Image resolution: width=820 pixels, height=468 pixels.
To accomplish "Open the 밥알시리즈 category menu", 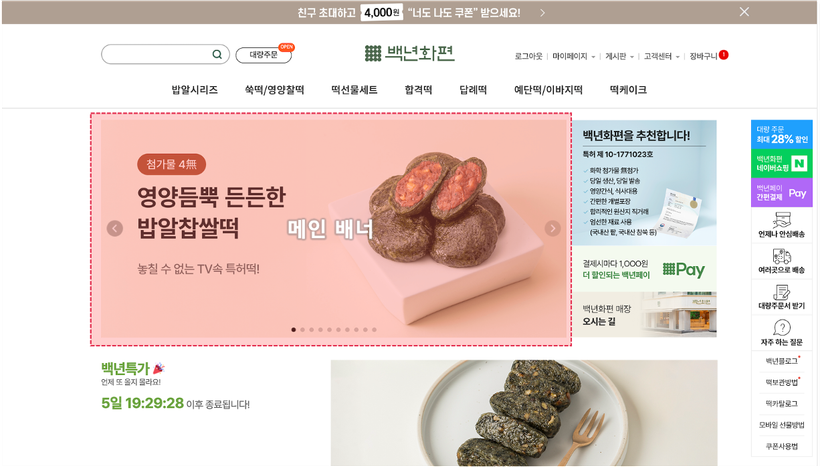I will (x=195, y=90).
